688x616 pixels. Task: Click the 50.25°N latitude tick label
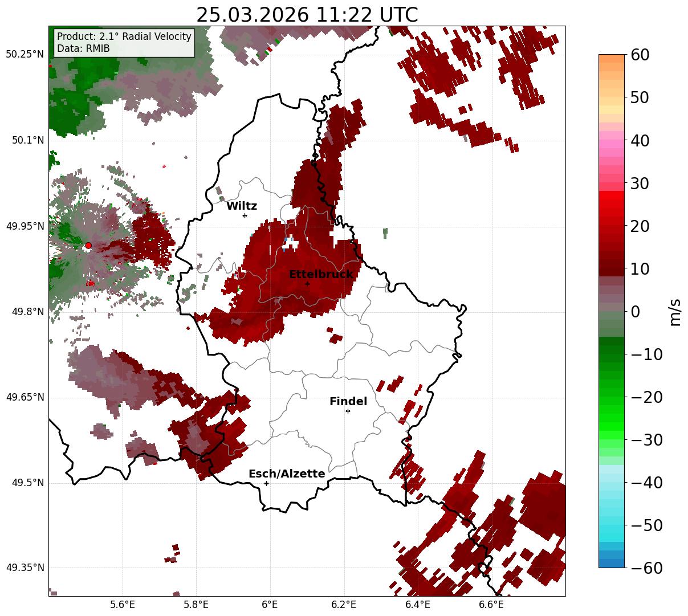[x=25, y=55]
